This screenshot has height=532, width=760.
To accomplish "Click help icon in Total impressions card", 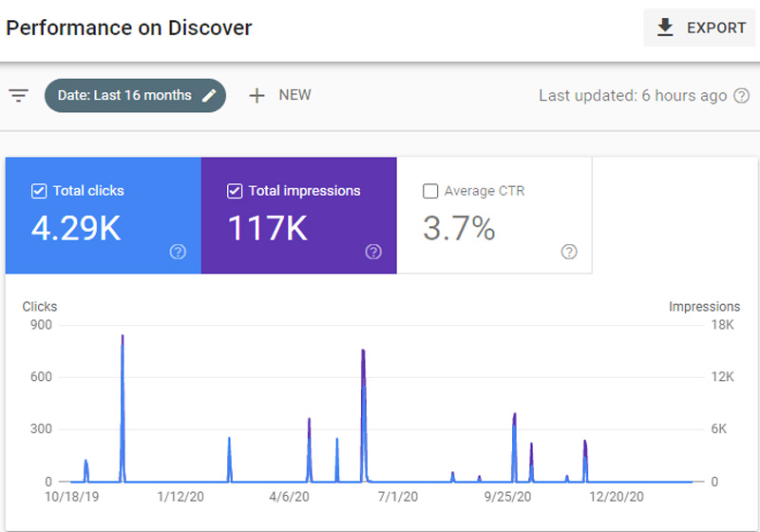I will tap(373, 252).
